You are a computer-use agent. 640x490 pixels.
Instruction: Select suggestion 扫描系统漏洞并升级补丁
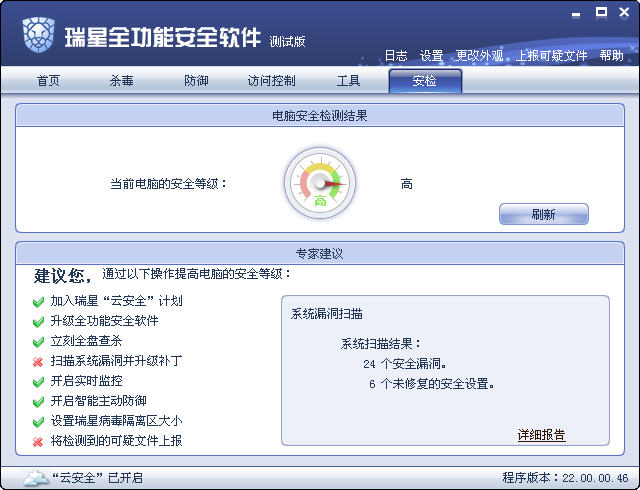[x=116, y=361]
